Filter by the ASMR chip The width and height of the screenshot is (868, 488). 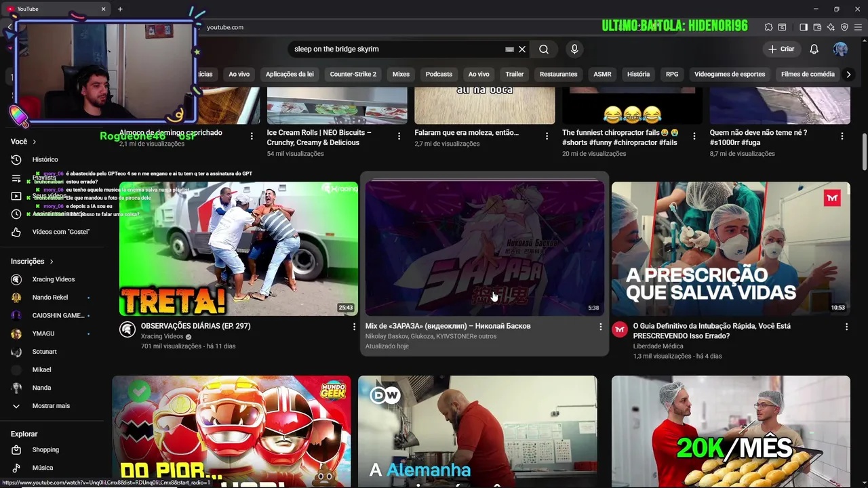[x=602, y=74]
